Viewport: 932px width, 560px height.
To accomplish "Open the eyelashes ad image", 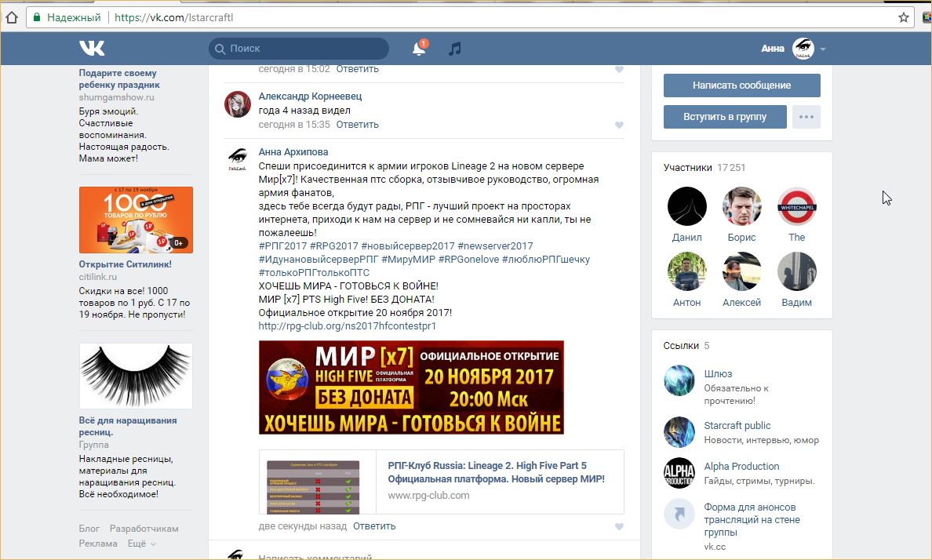I will coord(137,376).
